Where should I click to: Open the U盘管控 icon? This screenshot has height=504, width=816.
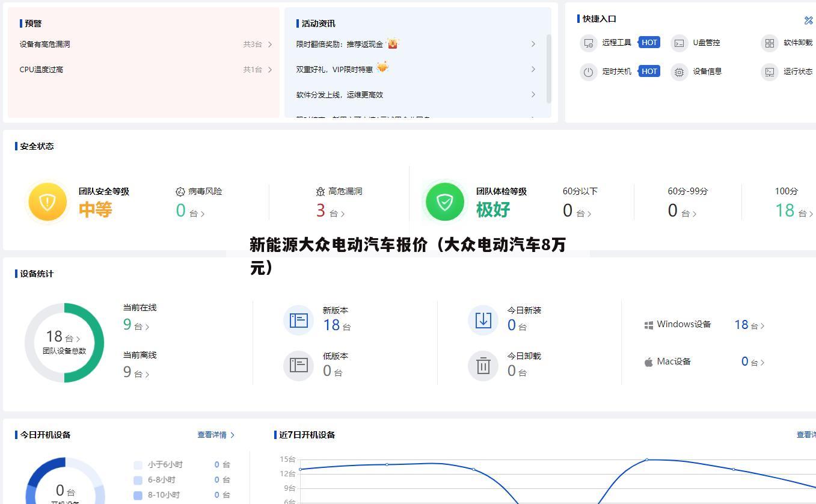(x=679, y=43)
